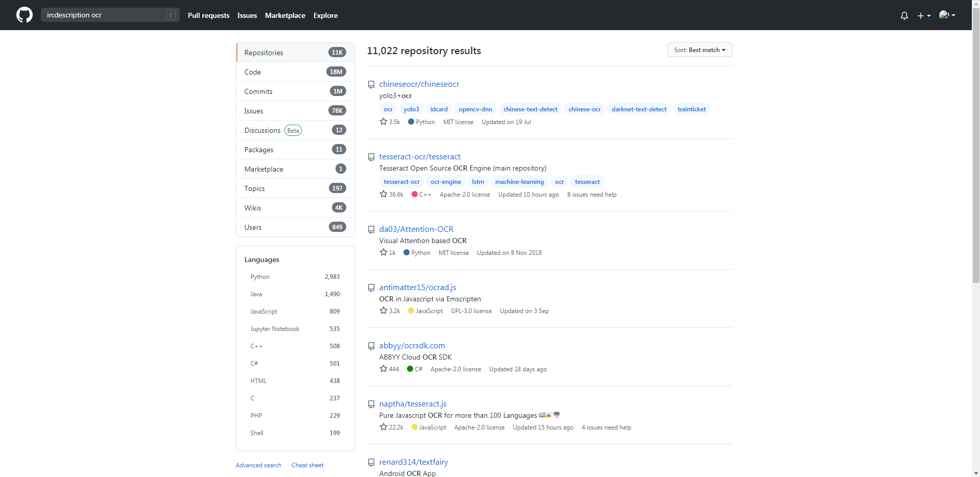Viewport: 980px width, 477px height.
Task: Click the lstm topic tag
Action: click(x=478, y=182)
